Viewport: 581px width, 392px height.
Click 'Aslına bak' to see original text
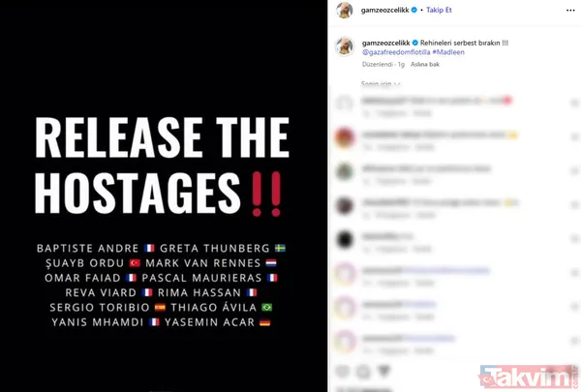425,64
